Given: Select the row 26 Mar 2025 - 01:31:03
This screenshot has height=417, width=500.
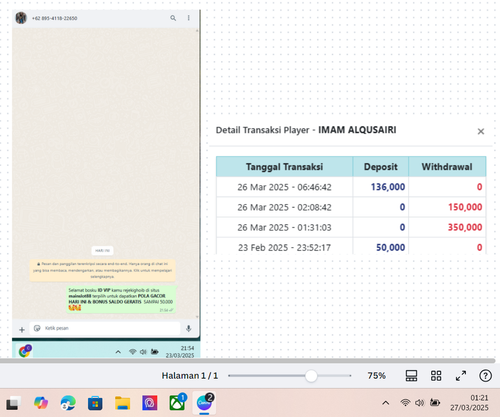Looking at the screenshot, I should pos(351,227).
